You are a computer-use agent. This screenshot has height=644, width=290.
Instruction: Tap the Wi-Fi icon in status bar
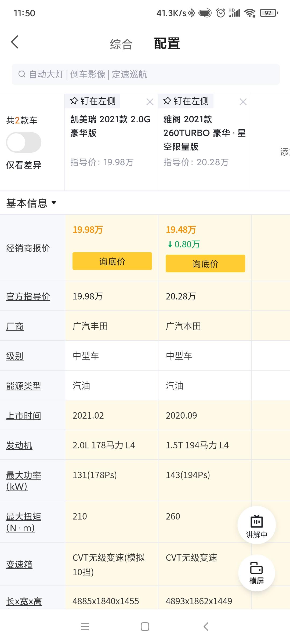tap(250, 13)
